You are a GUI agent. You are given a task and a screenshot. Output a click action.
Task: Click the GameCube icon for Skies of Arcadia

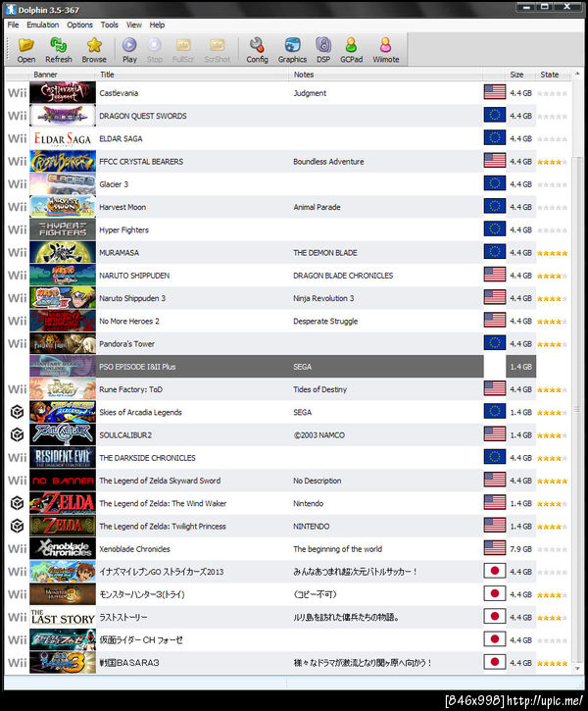tap(18, 412)
